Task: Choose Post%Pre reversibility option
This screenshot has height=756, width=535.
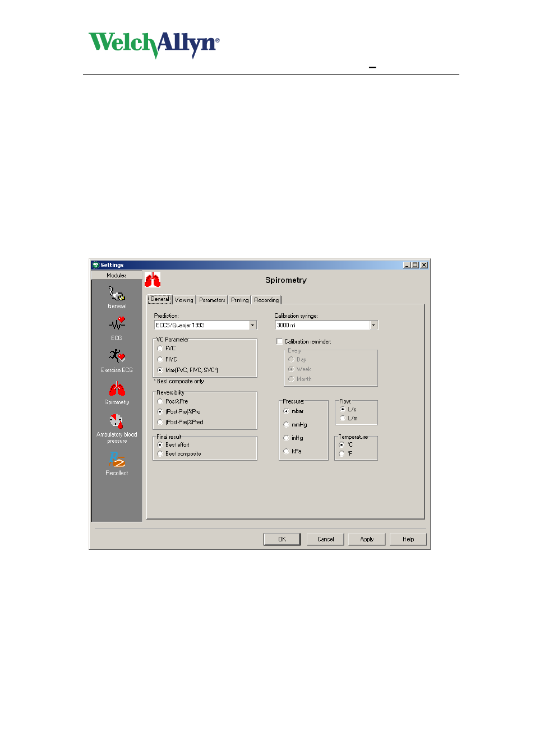Action: click(x=160, y=402)
